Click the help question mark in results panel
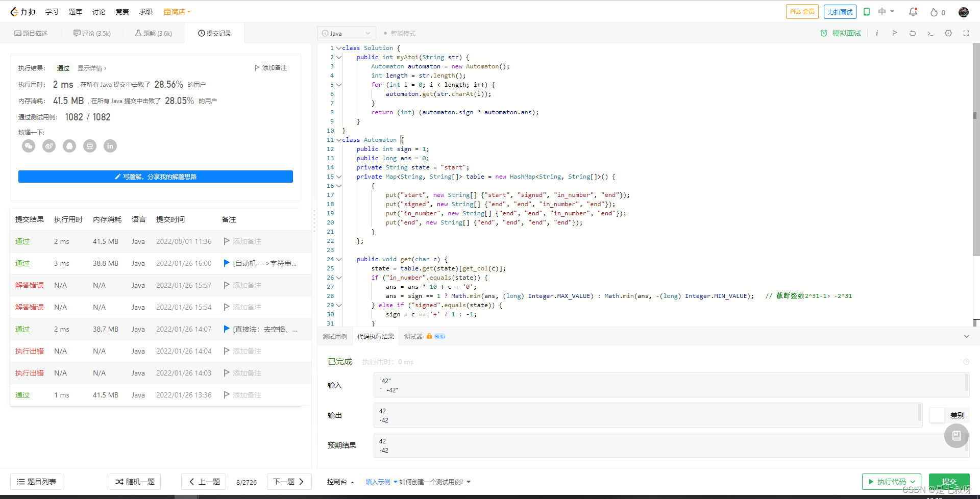980x499 pixels. [x=966, y=362]
